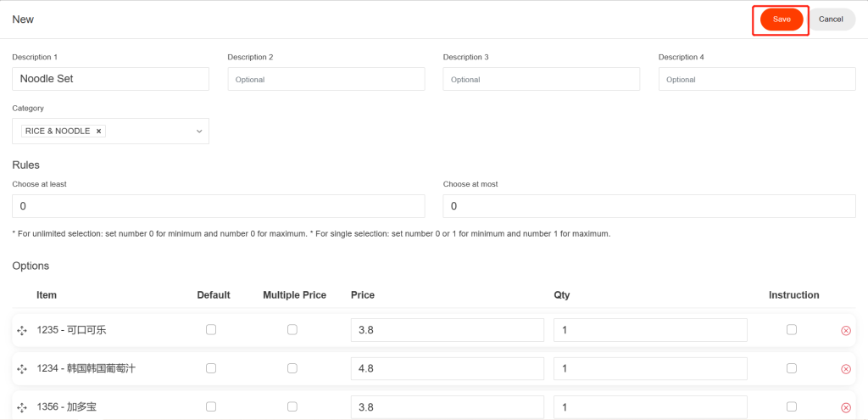This screenshot has width=868, height=420.
Task: Tick Default checkbox for item 1356
Action: click(211, 406)
